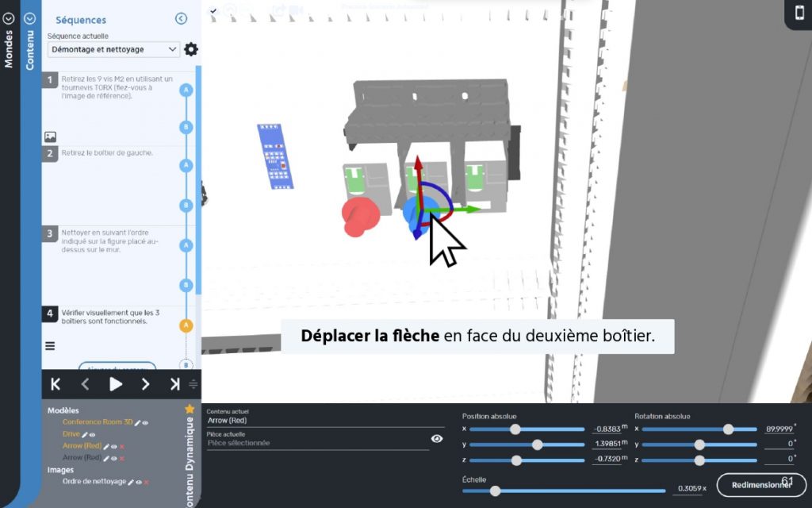Play the current sequence
The width and height of the screenshot is (812, 508).
click(116, 384)
